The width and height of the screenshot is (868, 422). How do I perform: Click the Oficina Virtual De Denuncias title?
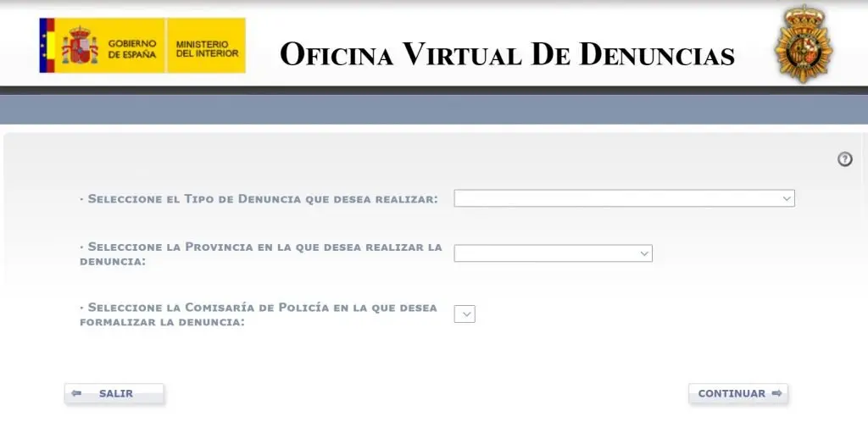pyautogui.click(x=507, y=54)
